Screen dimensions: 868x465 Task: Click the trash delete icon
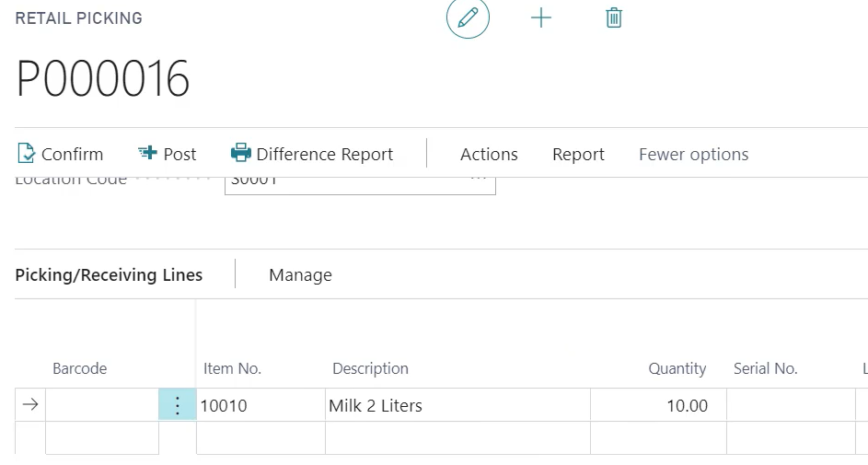coord(614,18)
